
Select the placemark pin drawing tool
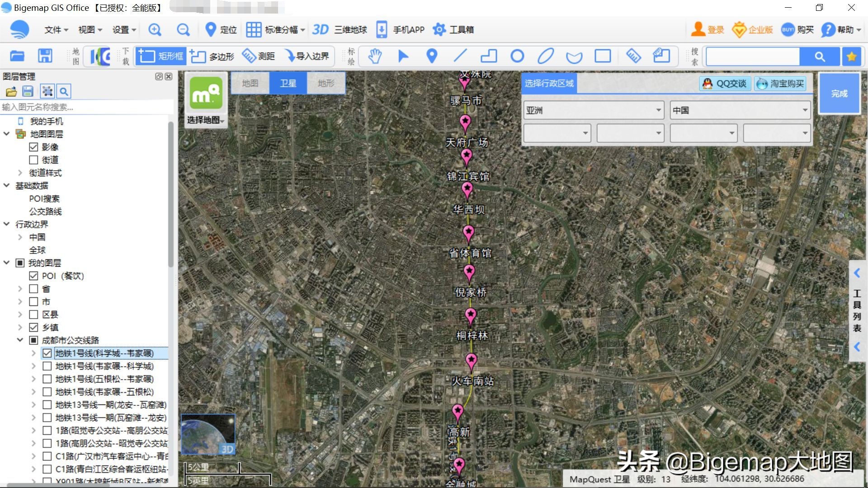pos(431,56)
